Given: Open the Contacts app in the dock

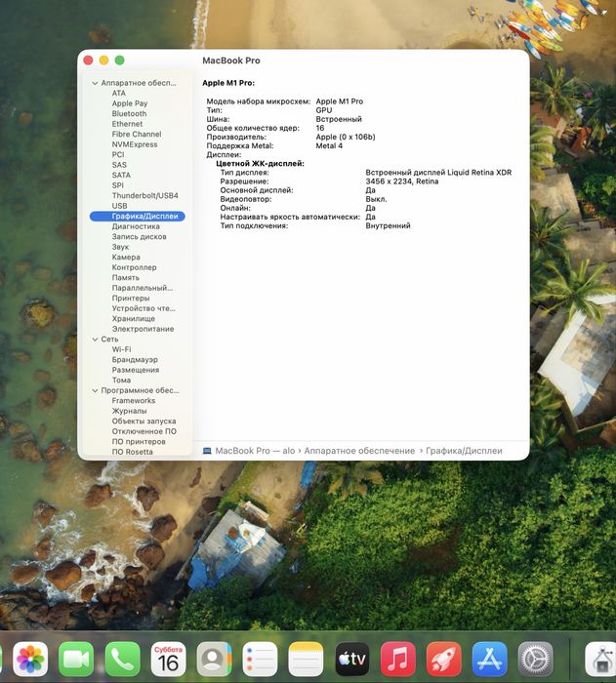Looking at the screenshot, I should pos(214,659).
